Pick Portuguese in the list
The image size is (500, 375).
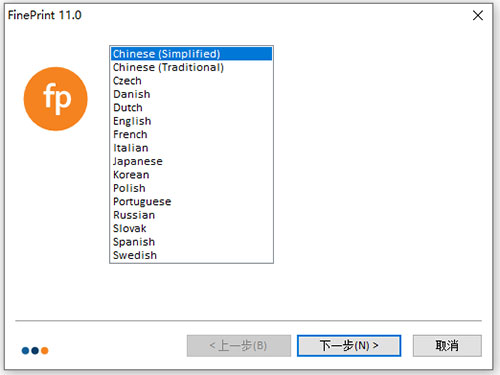pyautogui.click(x=192, y=201)
